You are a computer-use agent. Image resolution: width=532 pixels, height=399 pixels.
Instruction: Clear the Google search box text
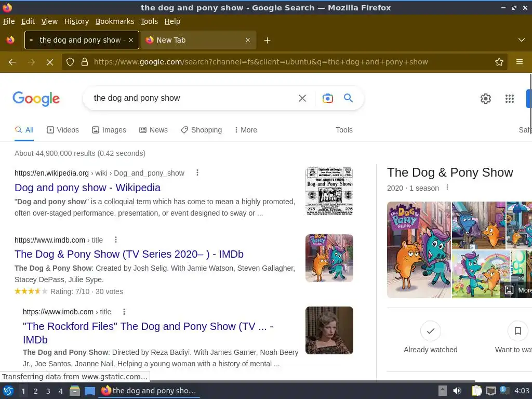coord(302,98)
